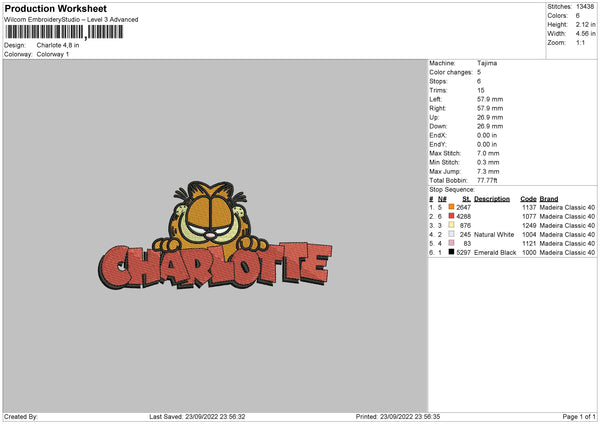Click the Stitches count 13438
This screenshot has height=424, width=600.
pos(585,7)
